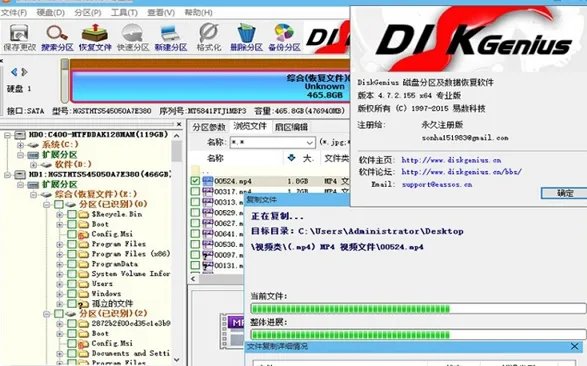The image size is (587, 366).
Task: Close the left tree panel with X
Action: [179, 124]
